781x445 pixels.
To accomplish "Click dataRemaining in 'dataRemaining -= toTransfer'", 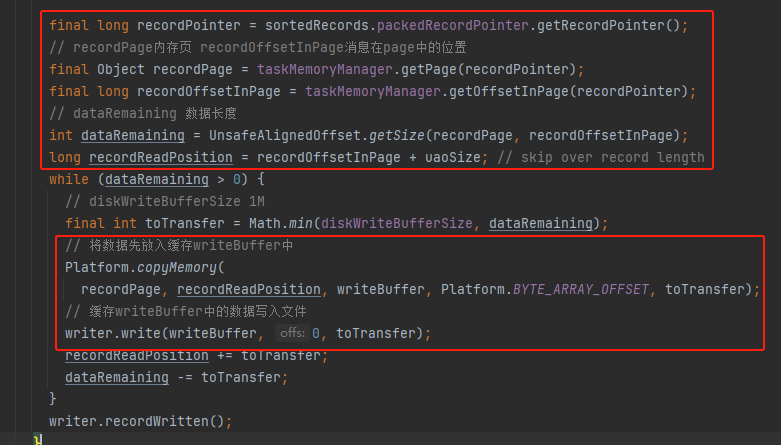I will [x=117, y=377].
